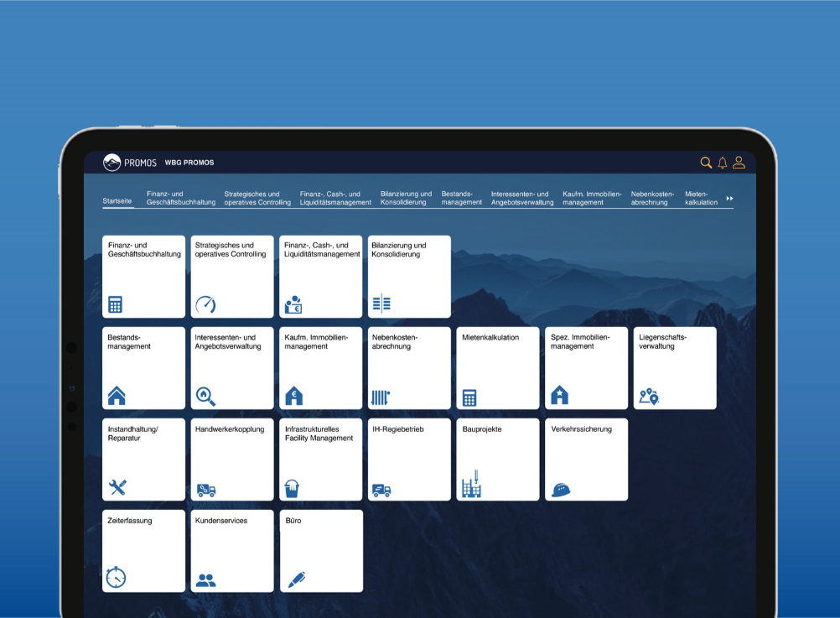Click the PROMOS logo in the header
The image size is (840, 618).
pyautogui.click(x=129, y=163)
